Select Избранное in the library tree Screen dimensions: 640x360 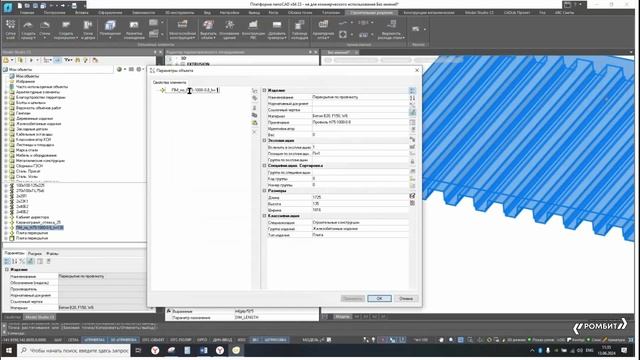(25, 82)
